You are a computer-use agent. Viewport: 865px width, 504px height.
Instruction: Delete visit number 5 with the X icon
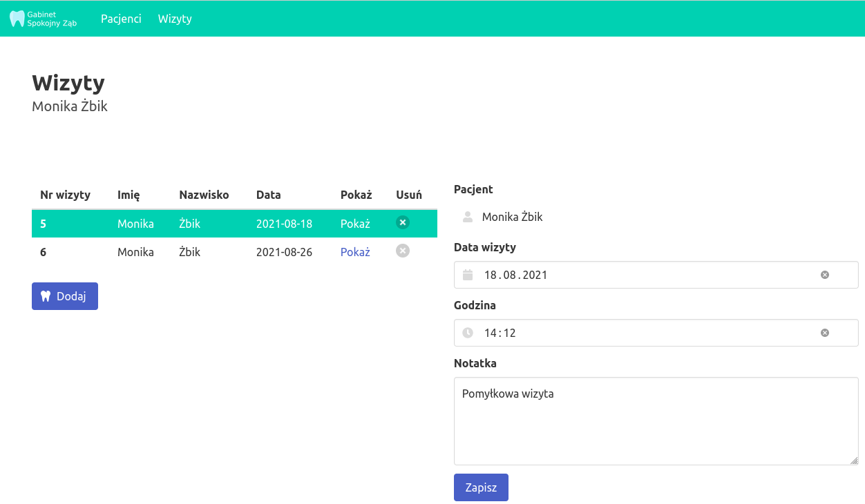click(403, 222)
